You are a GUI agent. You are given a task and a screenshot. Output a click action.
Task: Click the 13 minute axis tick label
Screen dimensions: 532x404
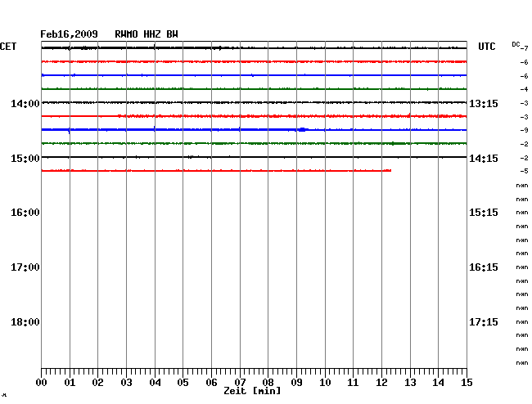[410, 383]
